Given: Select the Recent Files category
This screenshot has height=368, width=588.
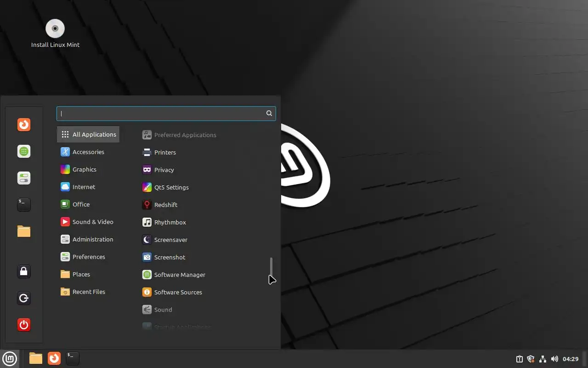Looking at the screenshot, I should tap(88, 292).
